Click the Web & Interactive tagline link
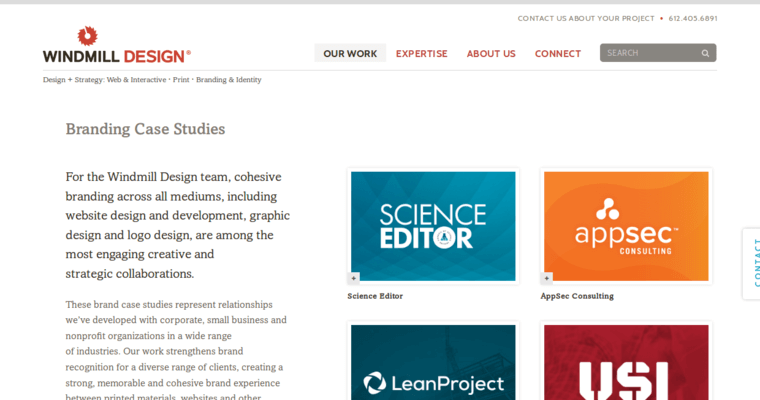This screenshot has height=400, width=760. (137, 80)
